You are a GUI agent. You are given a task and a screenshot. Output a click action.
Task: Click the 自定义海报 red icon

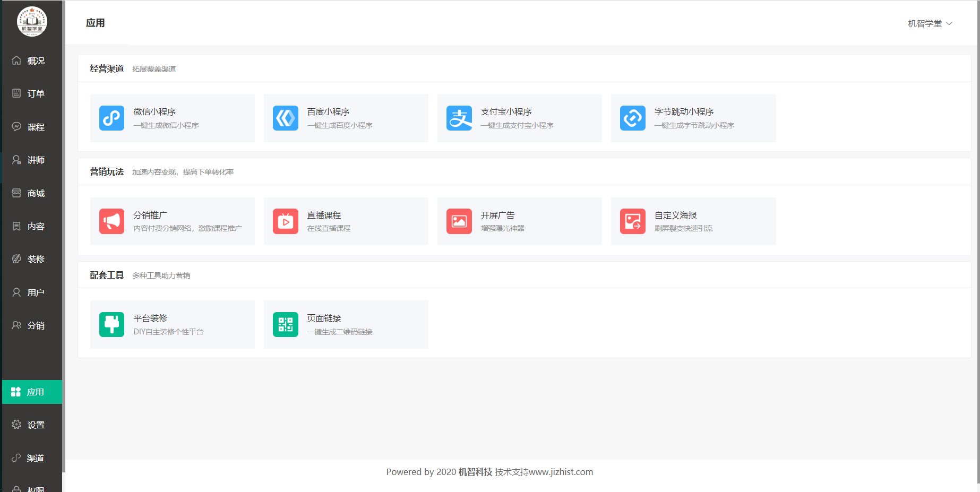[633, 221]
